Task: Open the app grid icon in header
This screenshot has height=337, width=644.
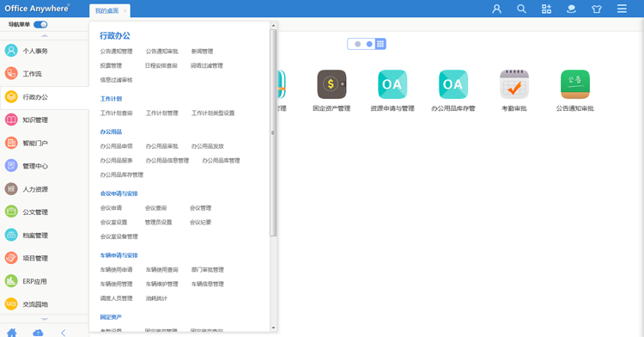Action: tap(546, 9)
